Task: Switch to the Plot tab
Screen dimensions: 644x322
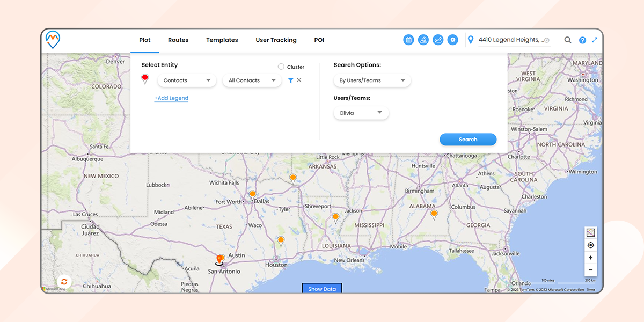Action: 145,40
